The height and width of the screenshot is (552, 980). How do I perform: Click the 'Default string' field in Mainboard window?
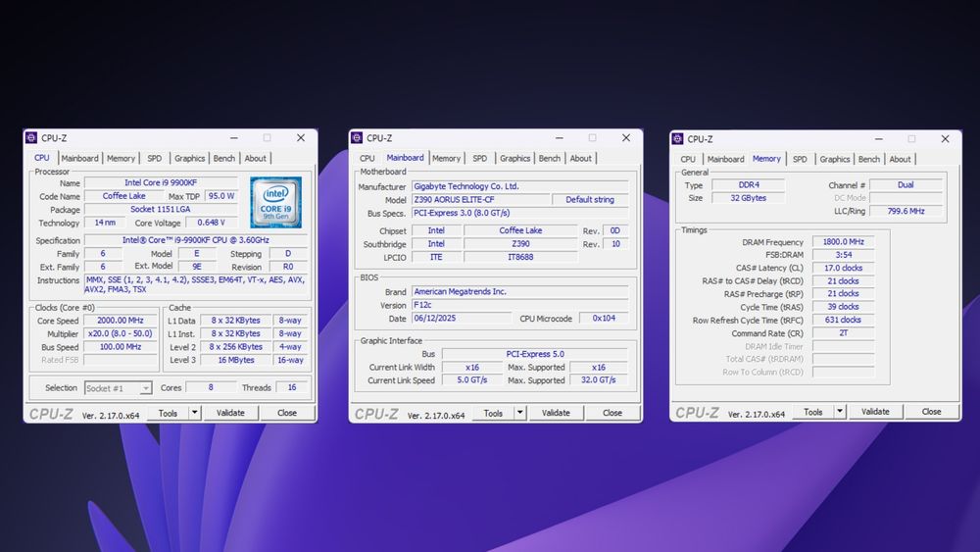590,199
